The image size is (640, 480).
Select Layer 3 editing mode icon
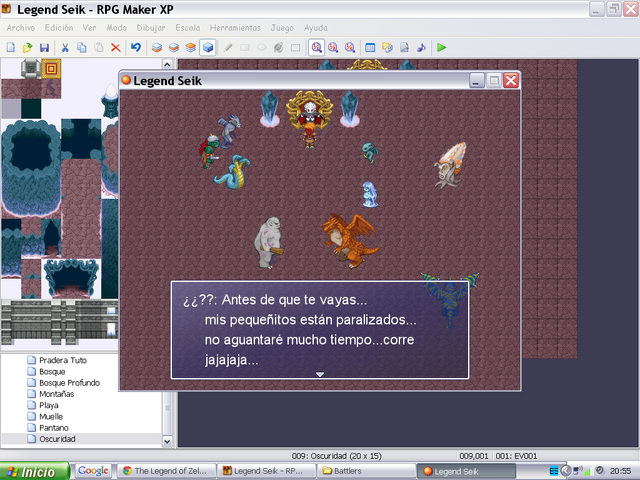[x=191, y=47]
